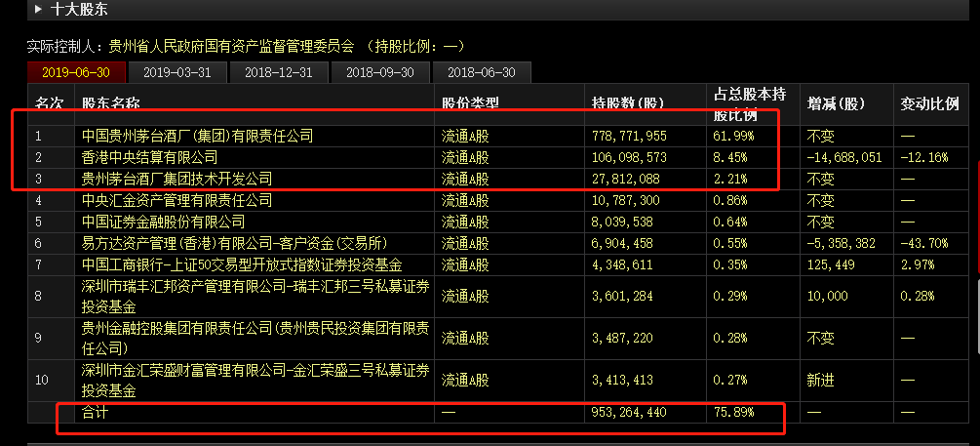Click change ratio -12.16%
Image resolution: width=980 pixels, height=446 pixels.
tap(923, 158)
